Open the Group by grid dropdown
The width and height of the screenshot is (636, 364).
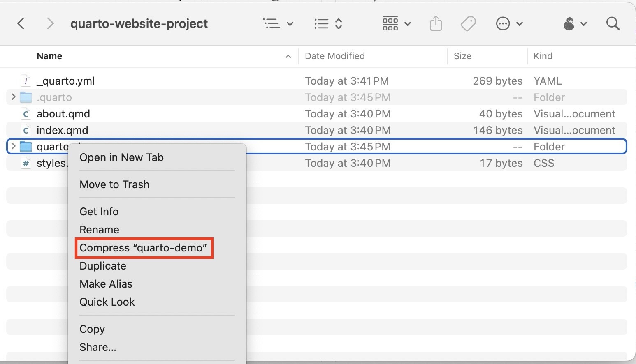point(396,24)
